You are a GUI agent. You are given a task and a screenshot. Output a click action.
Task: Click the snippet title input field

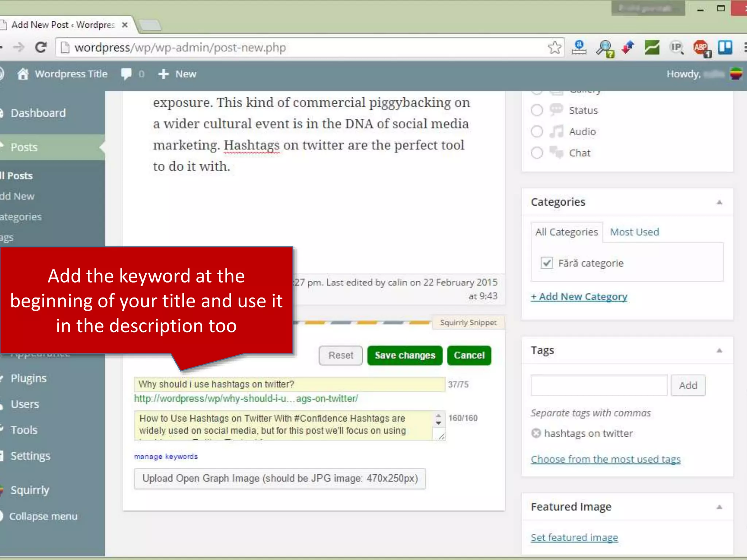click(290, 385)
